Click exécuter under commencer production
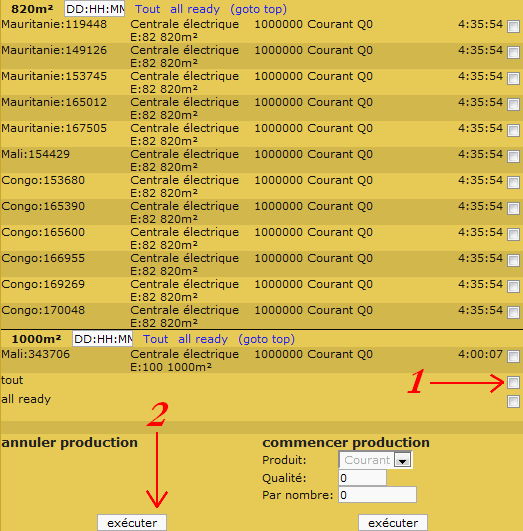Image resolution: width=523 pixels, height=531 pixels. [x=393, y=523]
